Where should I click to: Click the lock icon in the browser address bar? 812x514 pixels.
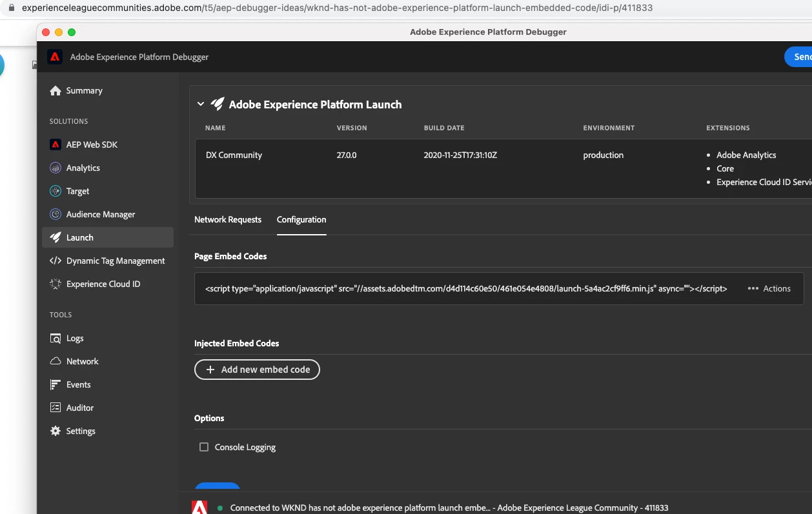[10, 8]
